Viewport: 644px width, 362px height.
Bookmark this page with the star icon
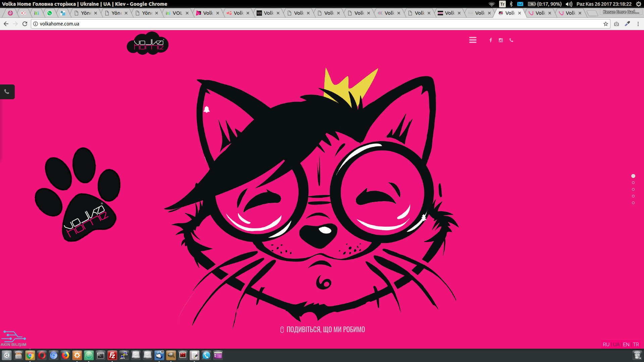coord(606,24)
